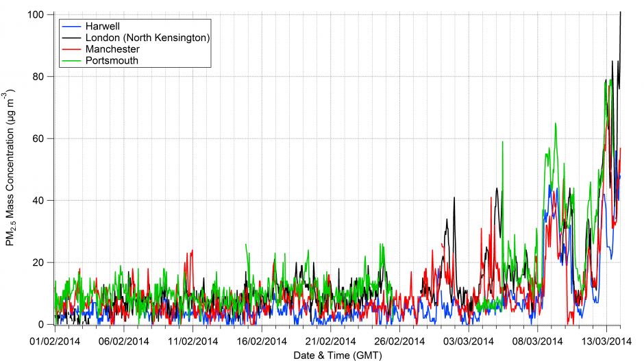Click the y-axis value 100
Viewport: 644px width, 361px height.
[x=36, y=15]
